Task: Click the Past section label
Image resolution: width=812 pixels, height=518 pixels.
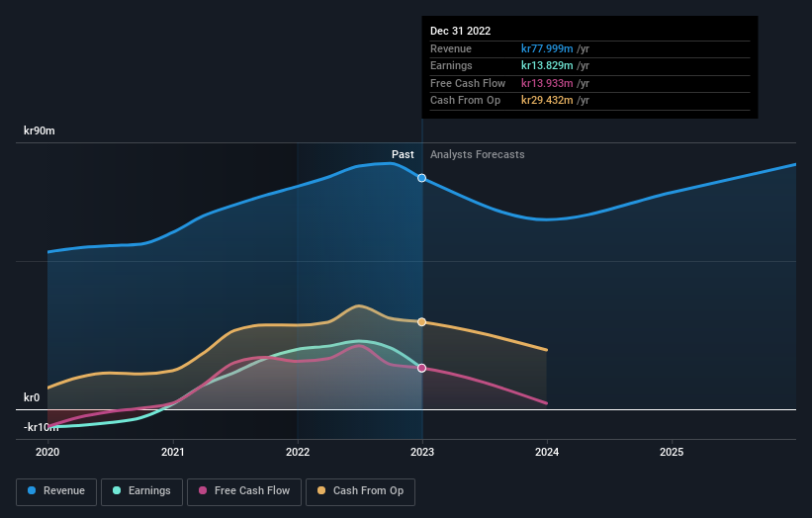Action: pyautogui.click(x=403, y=154)
